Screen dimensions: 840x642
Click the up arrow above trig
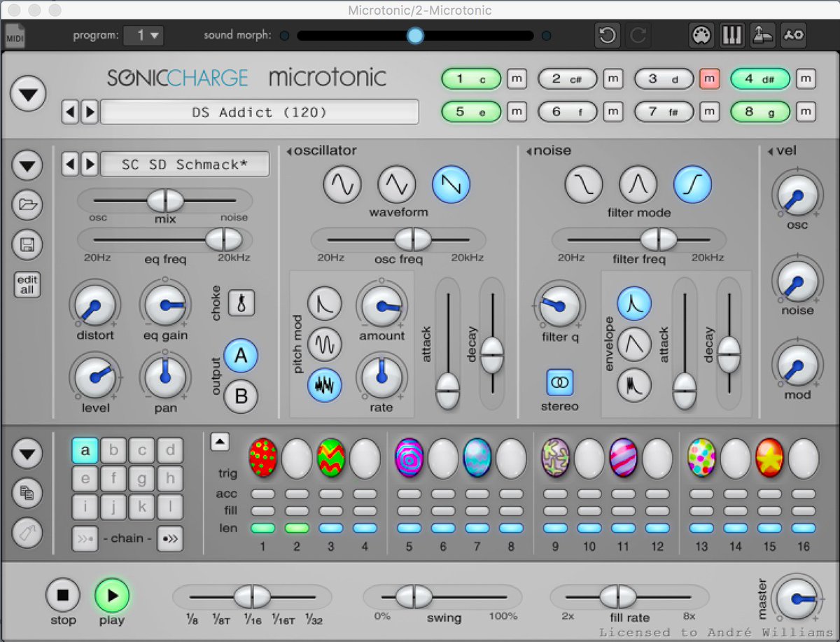pyautogui.click(x=220, y=442)
